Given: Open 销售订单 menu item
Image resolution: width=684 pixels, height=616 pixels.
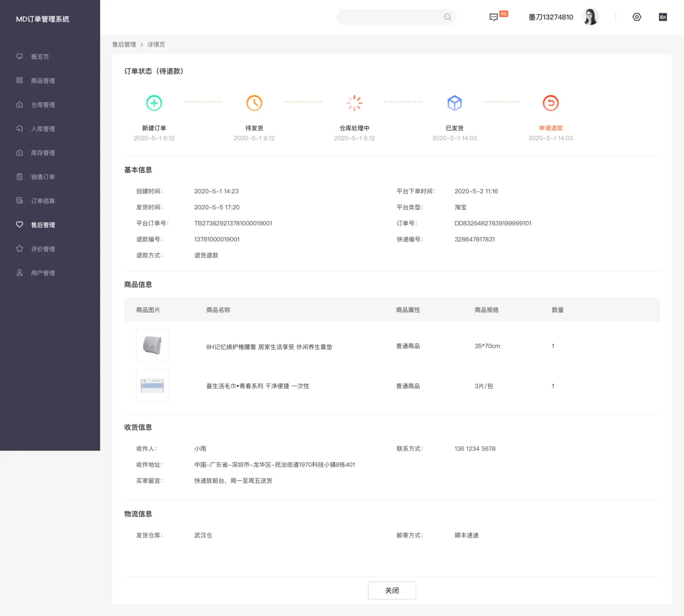Looking at the screenshot, I should point(43,177).
